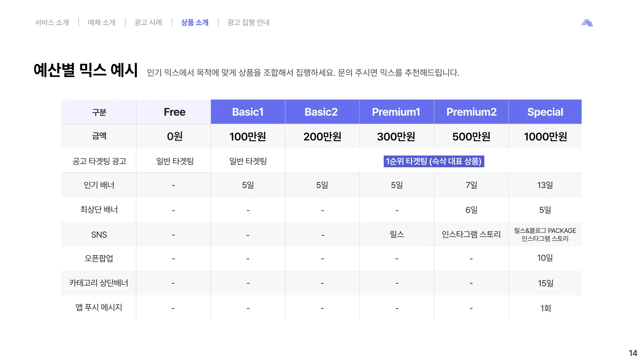Select the 상품 소개 tab

195,22
